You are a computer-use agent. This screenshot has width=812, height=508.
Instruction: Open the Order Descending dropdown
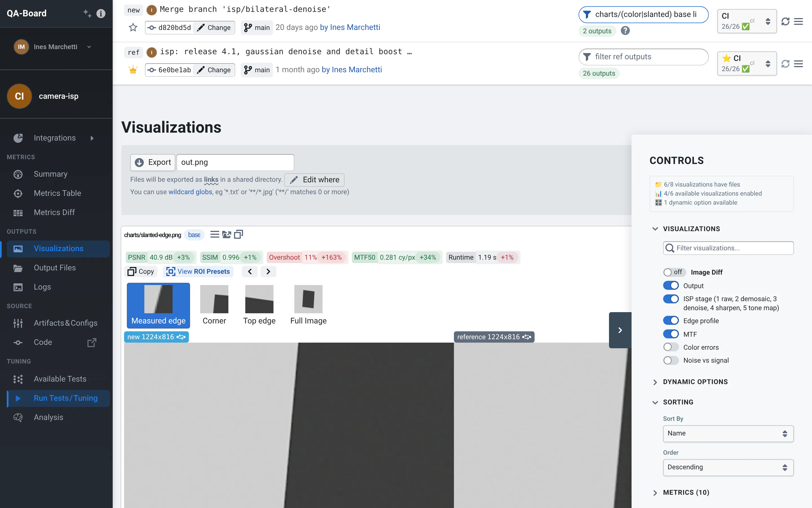coord(728,467)
